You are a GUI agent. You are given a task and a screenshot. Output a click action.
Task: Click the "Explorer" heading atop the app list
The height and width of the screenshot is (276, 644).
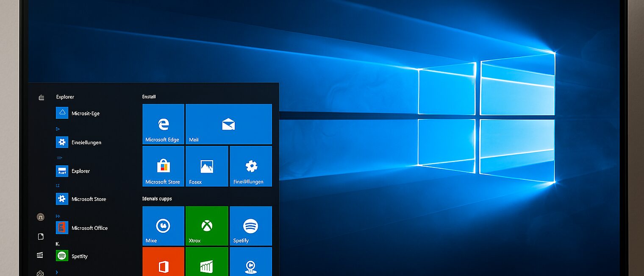tap(65, 97)
